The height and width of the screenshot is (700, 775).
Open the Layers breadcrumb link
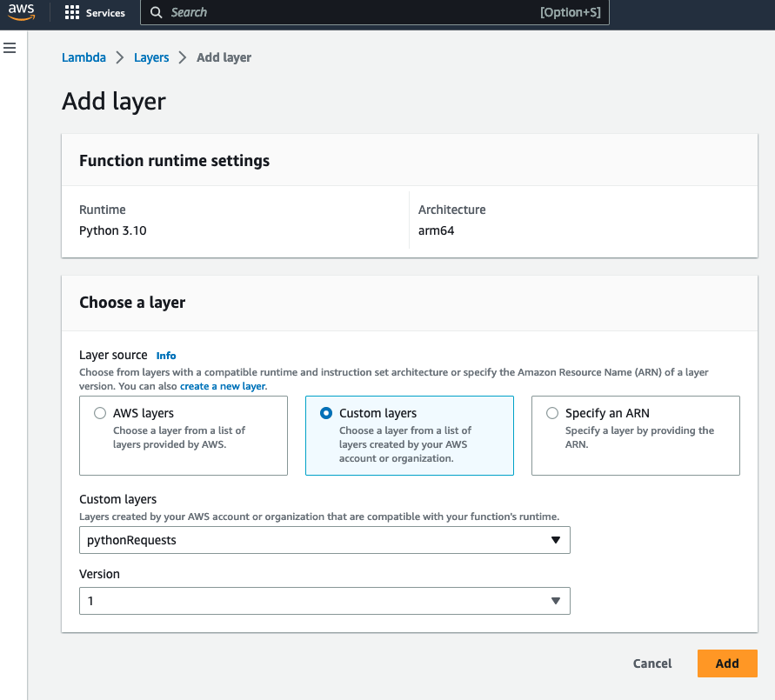click(x=151, y=57)
